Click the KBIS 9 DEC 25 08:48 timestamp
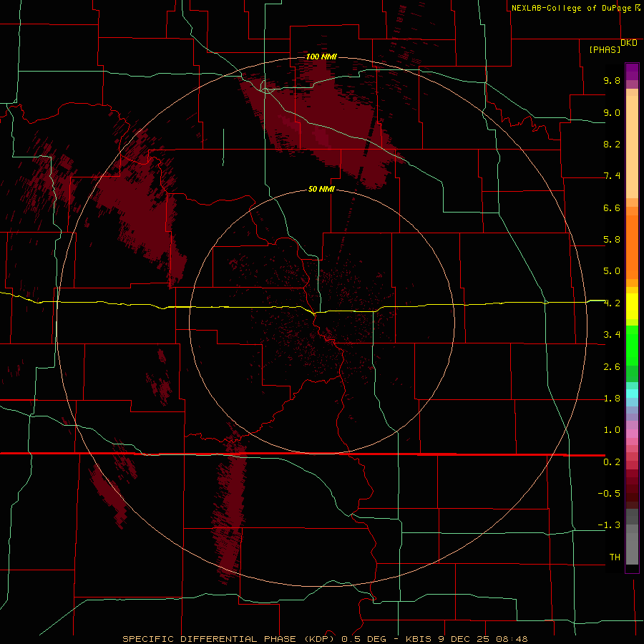 pyautogui.click(x=467, y=639)
